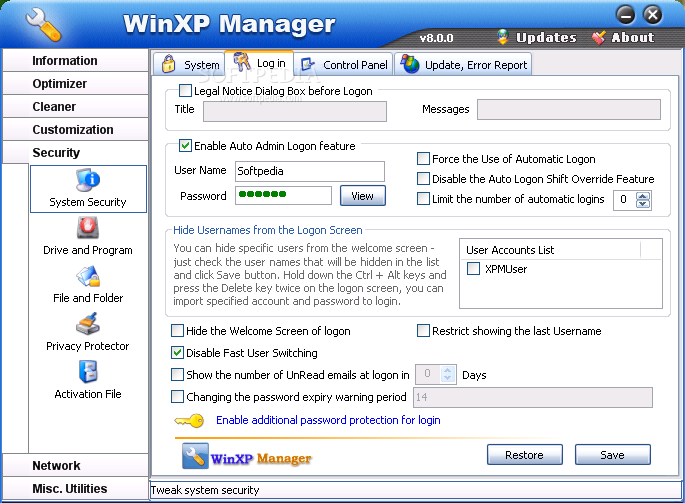Viewport: 685px width, 503px height.
Task: Check Force the Use of Automatic Logon
Action: [x=423, y=159]
